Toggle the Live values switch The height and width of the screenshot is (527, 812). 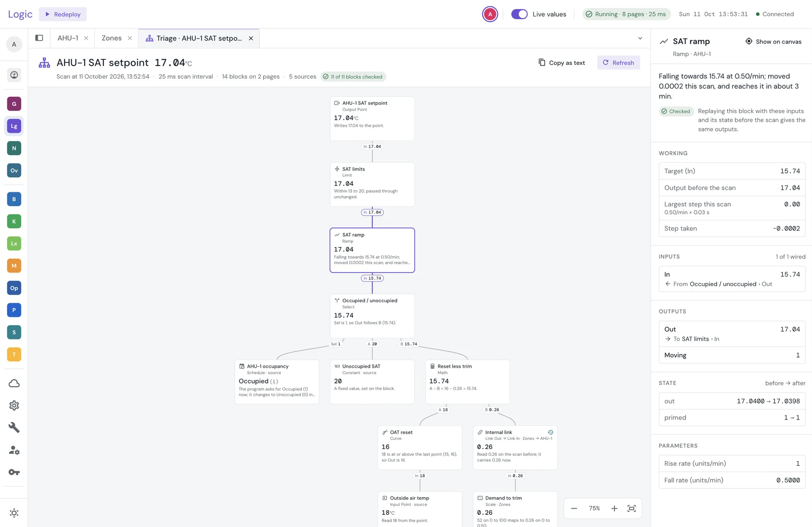[519, 14]
